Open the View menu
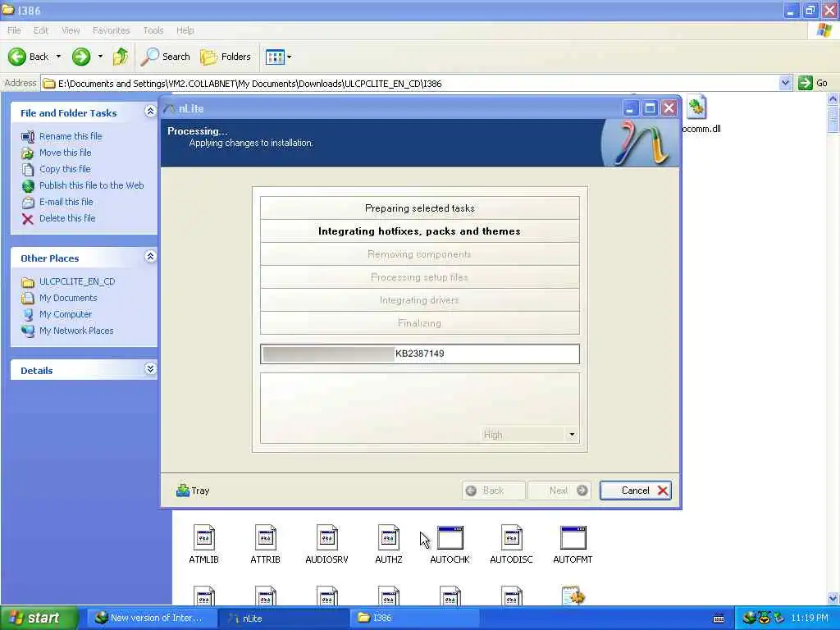This screenshot has height=630, width=840. click(x=71, y=30)
